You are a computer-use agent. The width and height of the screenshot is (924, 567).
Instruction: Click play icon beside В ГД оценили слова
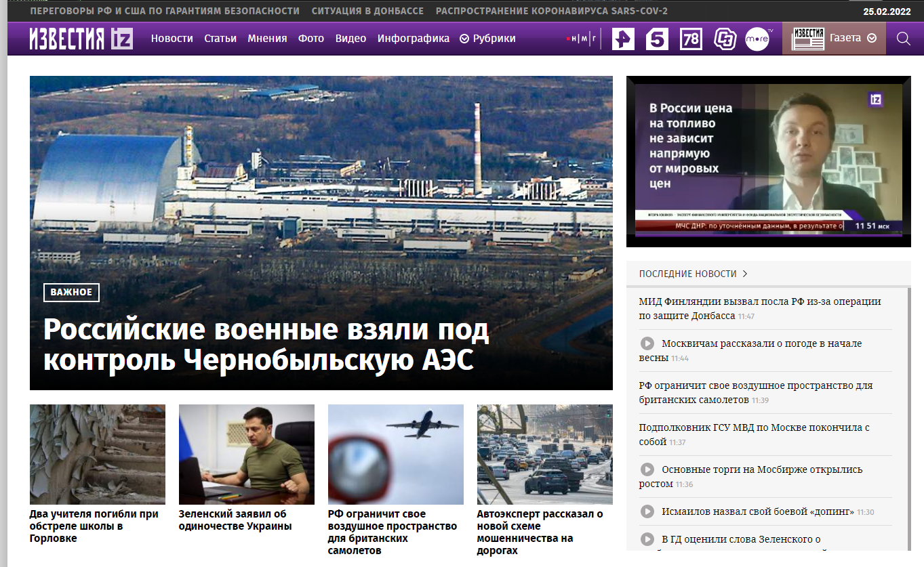[647, 540]
